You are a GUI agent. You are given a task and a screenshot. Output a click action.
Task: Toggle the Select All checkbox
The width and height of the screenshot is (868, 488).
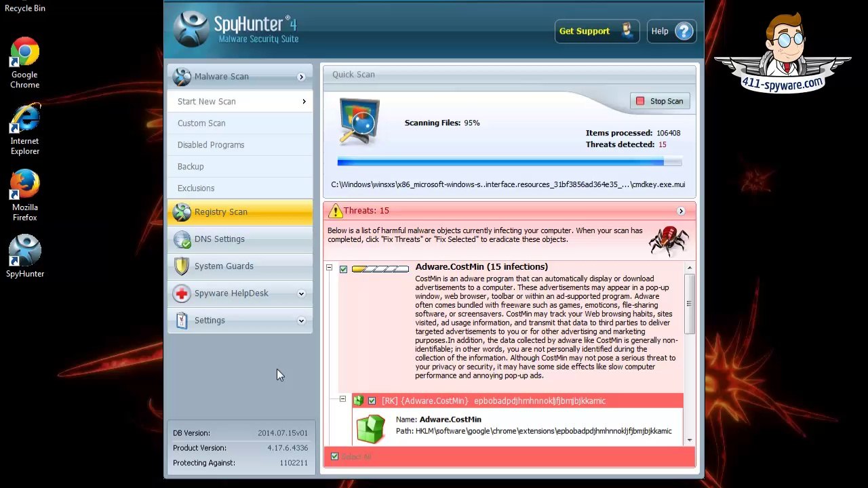point(334,457)
